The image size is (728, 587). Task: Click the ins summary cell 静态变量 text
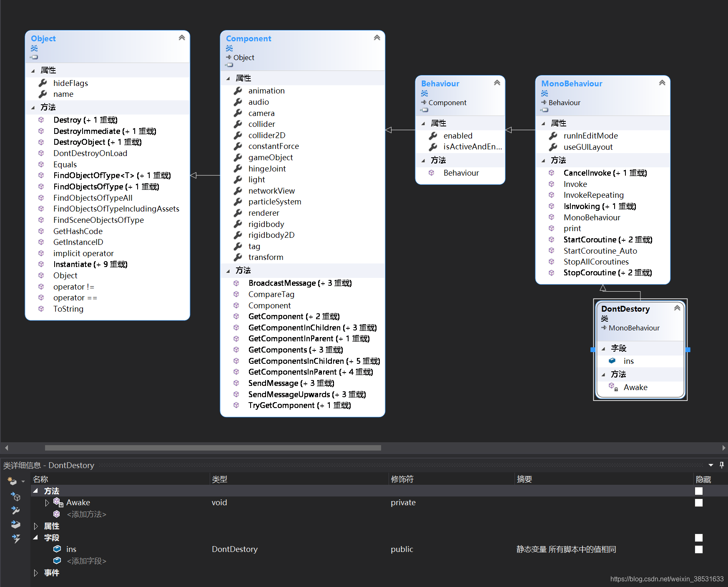pos(566,549)
